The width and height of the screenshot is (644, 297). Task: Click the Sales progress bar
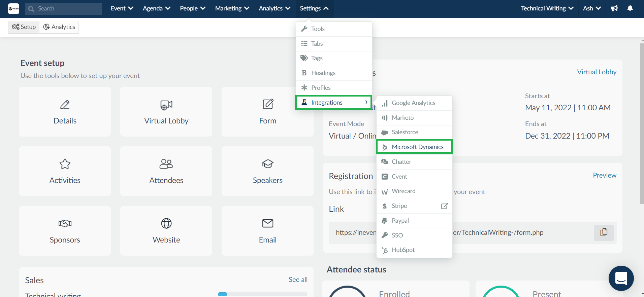[263, 294]
